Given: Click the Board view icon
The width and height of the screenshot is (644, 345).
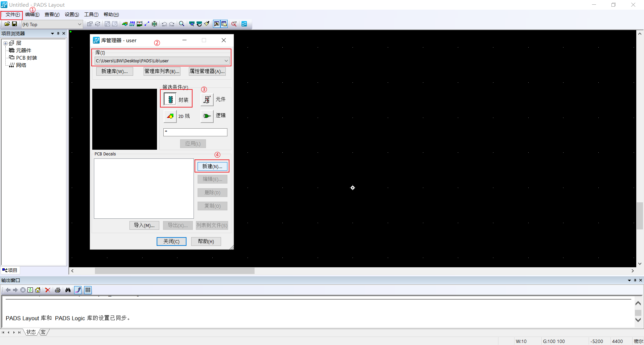Looking at the screenshot, I should 192,24.
